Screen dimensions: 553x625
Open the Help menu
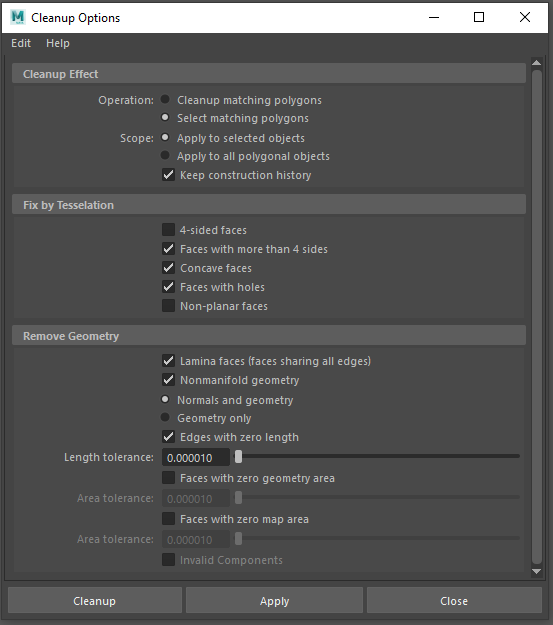click(x=58, y=43)
